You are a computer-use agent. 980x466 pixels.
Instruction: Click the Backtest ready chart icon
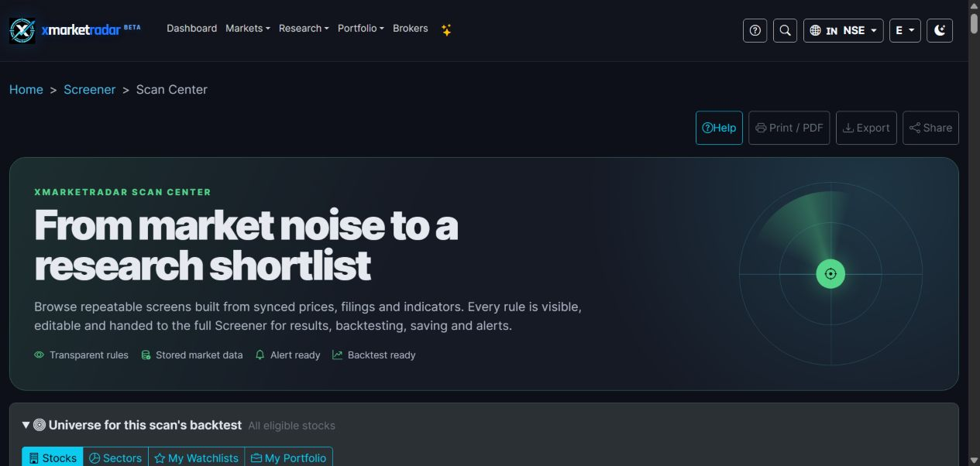(337, 355)
